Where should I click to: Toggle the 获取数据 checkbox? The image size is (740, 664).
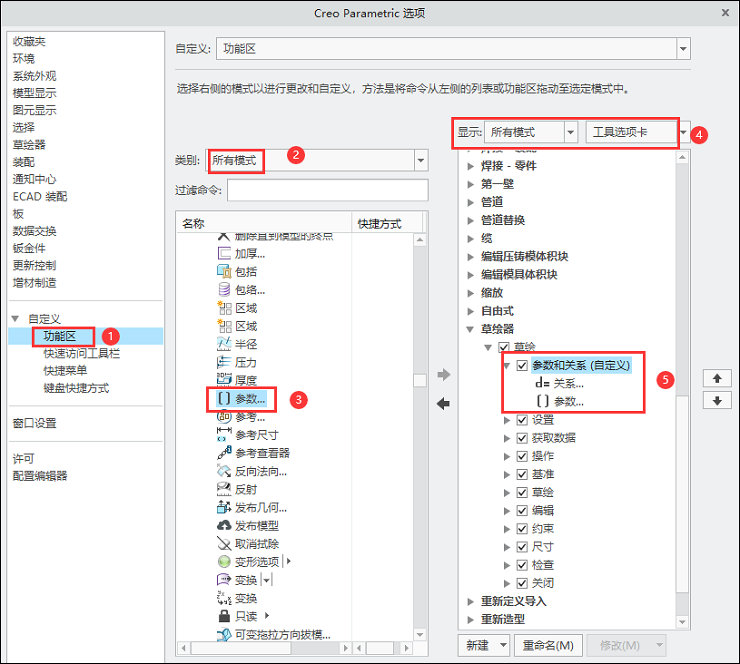coord(522,438)
